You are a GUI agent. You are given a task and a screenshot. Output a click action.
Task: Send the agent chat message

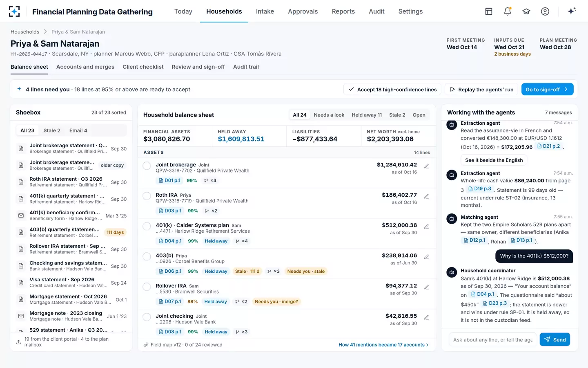[555, 339]
